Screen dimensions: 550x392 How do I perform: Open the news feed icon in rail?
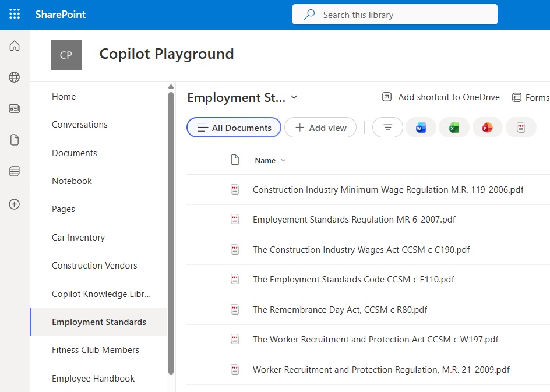click(15, 108)
